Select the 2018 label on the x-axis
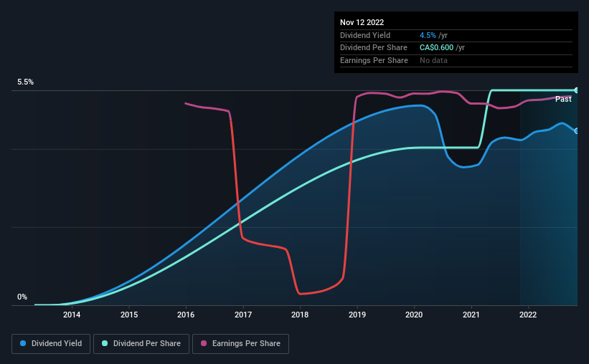 [x=300, y=315]
